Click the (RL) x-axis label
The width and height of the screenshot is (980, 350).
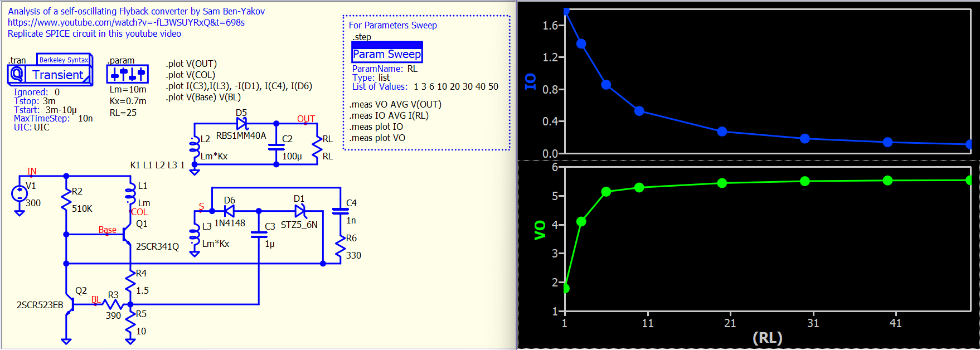767,338
